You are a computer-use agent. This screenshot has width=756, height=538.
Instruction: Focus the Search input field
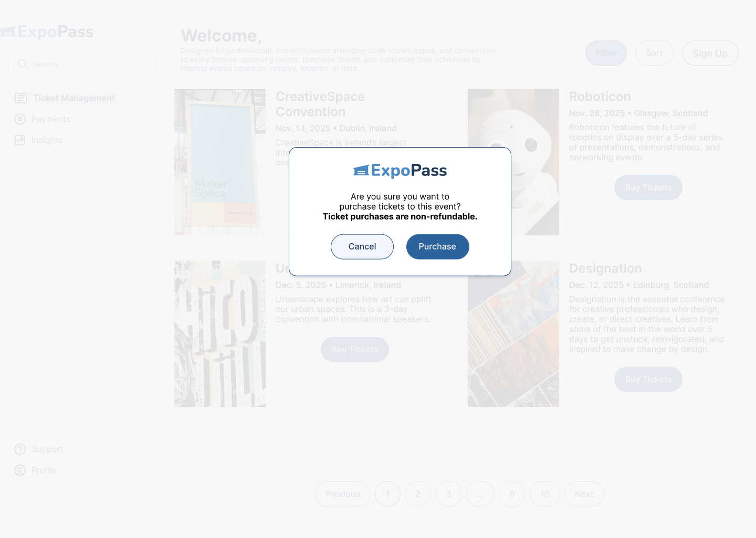(x=82, y=64)
